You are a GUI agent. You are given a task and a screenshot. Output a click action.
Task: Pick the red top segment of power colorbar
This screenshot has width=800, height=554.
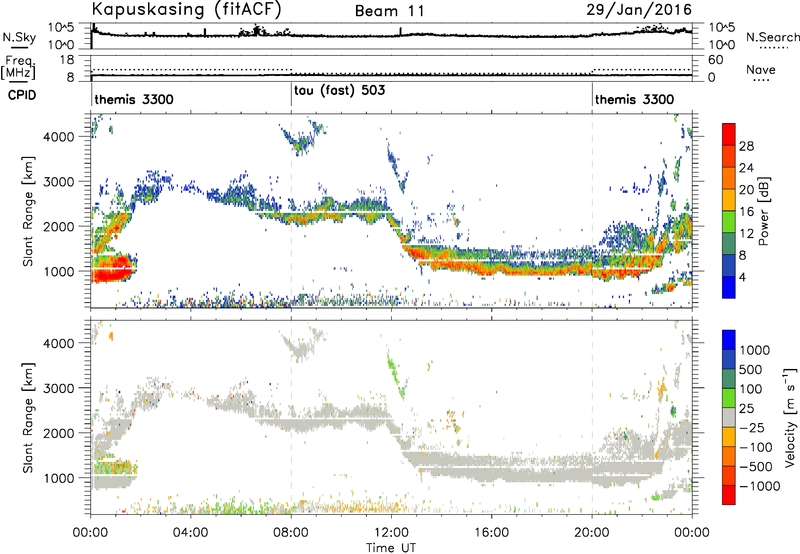tap(729, 135)
